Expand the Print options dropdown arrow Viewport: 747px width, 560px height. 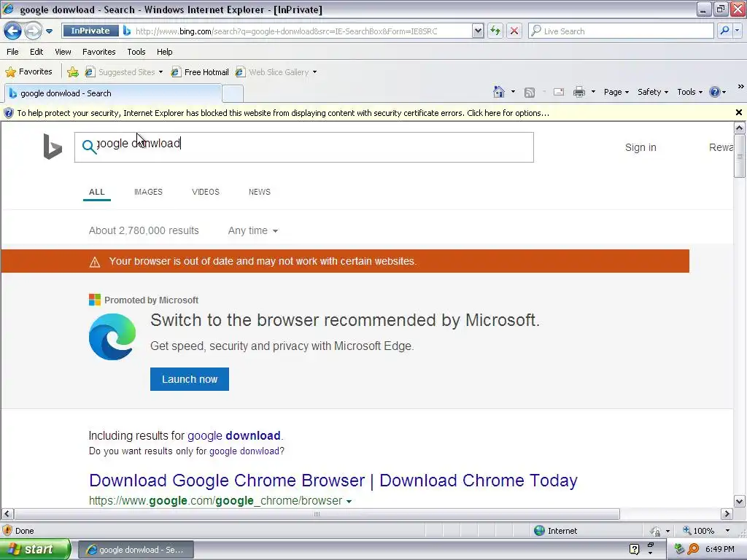593,92
